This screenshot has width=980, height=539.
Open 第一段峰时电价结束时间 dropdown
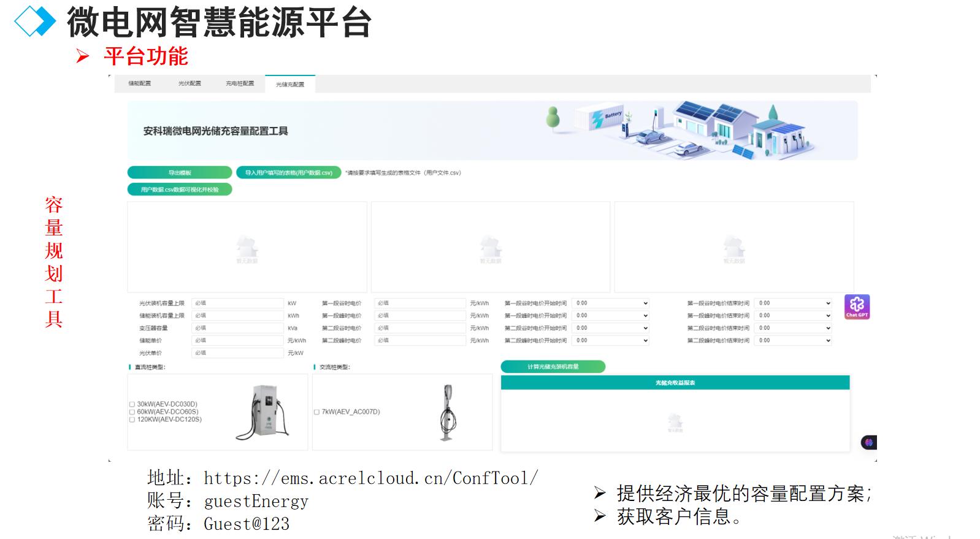coord(793,316)
